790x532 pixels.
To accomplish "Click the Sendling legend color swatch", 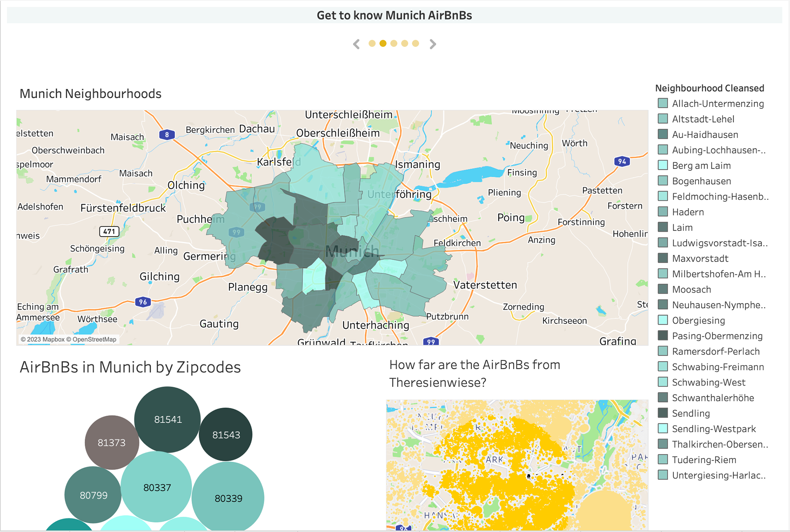I will 662,413.
